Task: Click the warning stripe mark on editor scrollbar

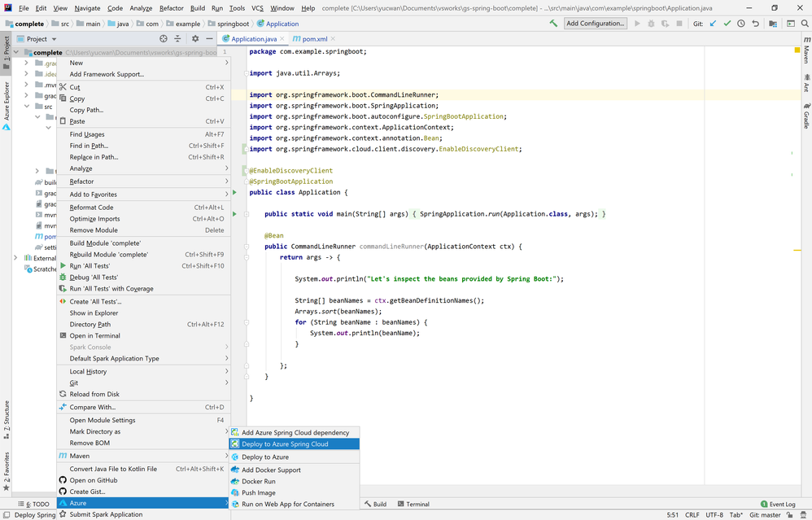Action: (797, 250)
